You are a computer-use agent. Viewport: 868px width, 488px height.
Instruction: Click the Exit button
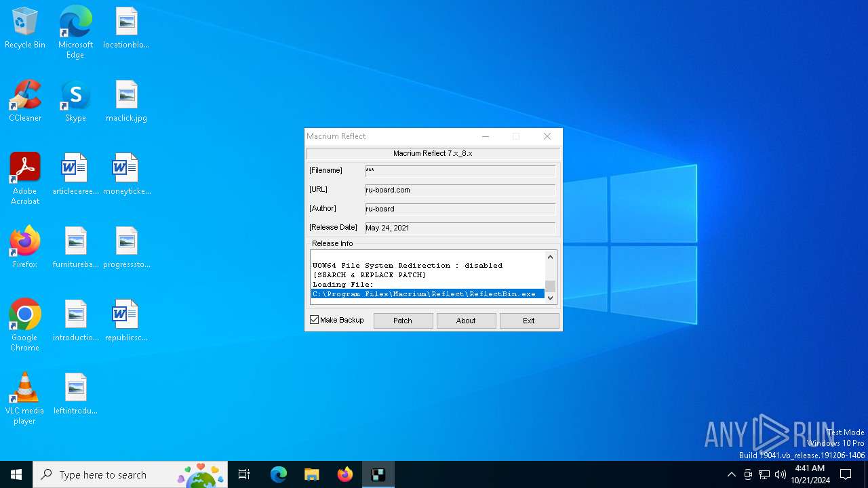529,321
